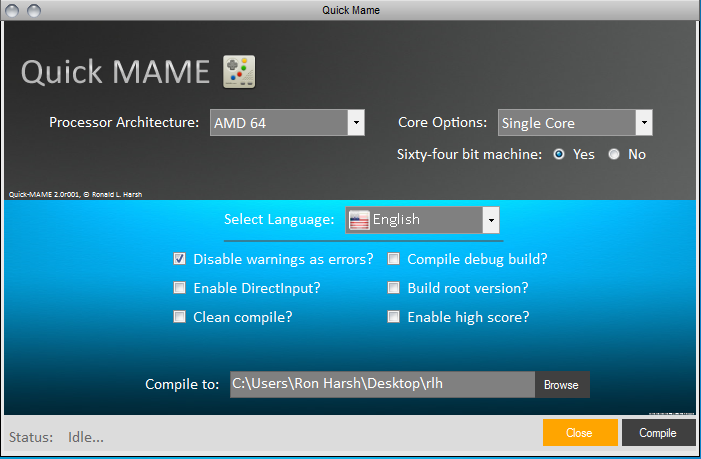Check Enable high score option
Image resolution: width=701 pixels, height=459 pixels.
393,316
